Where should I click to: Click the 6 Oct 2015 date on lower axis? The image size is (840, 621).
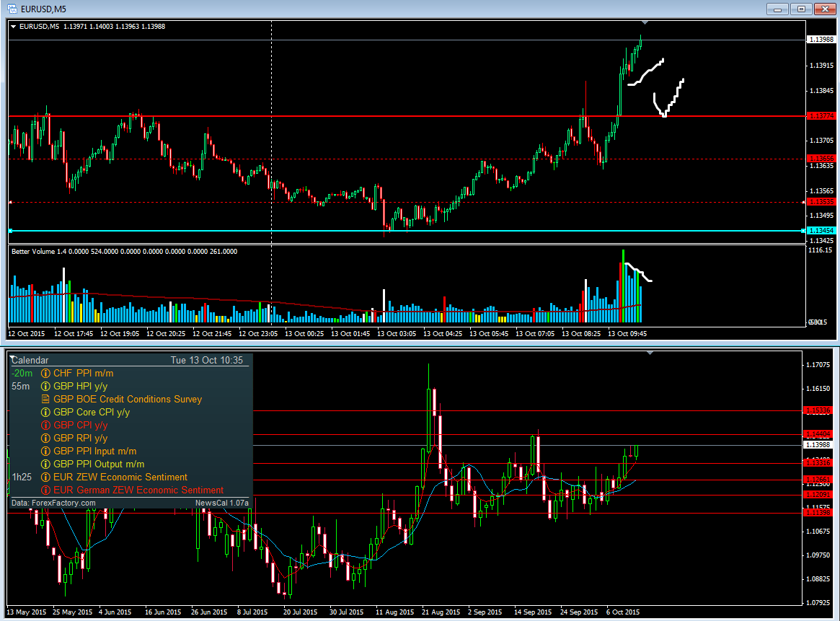(622, 612)
